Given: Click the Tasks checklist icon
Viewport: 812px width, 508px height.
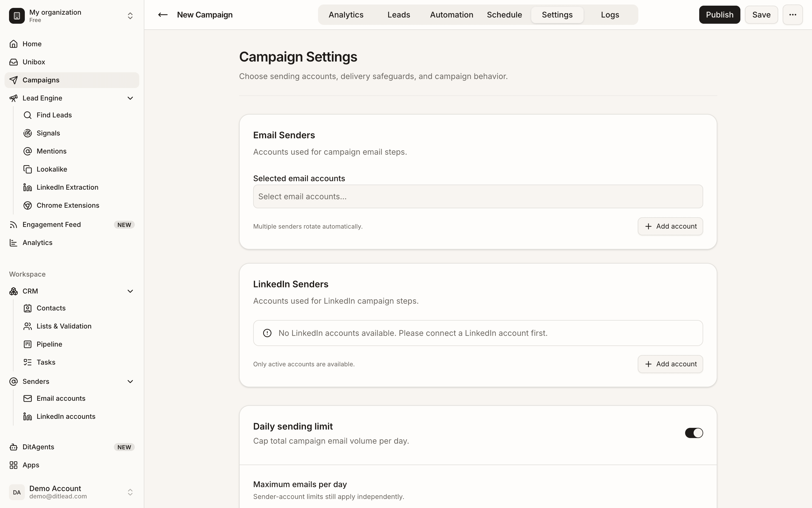Looking at the screenshot, I should click(x=28, y=362).
